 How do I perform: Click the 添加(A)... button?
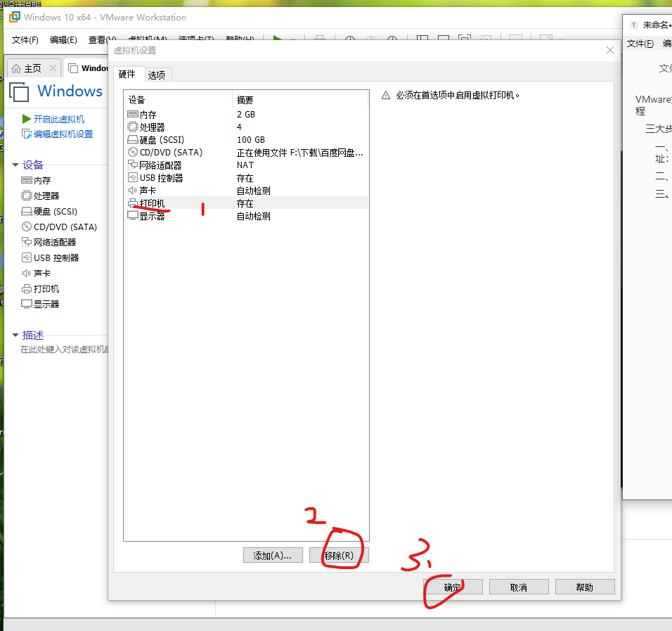tap(273, 556)
